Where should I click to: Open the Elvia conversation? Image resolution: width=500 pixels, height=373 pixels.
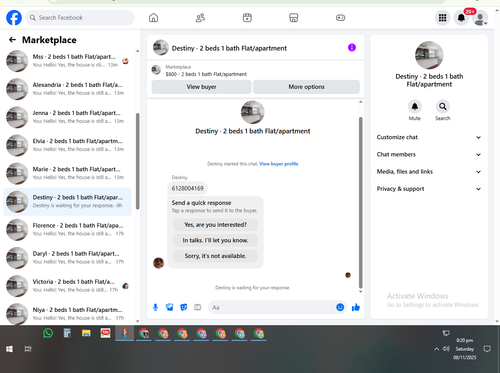click(x=67, y=145)
